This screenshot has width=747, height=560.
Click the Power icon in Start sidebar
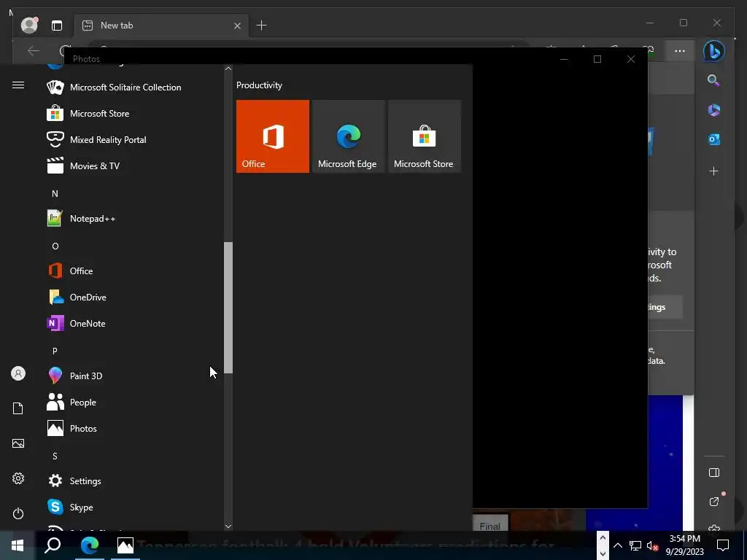click(x=18, y=513)
